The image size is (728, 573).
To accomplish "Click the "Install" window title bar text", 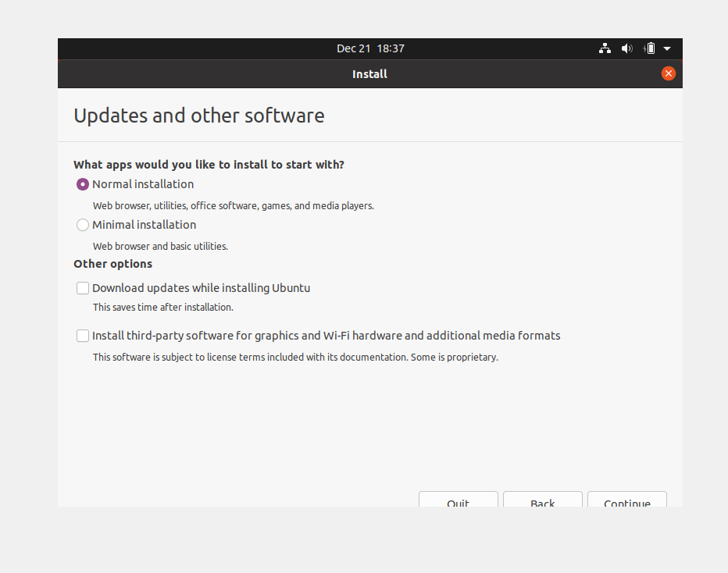I will [x=369, y=74].
